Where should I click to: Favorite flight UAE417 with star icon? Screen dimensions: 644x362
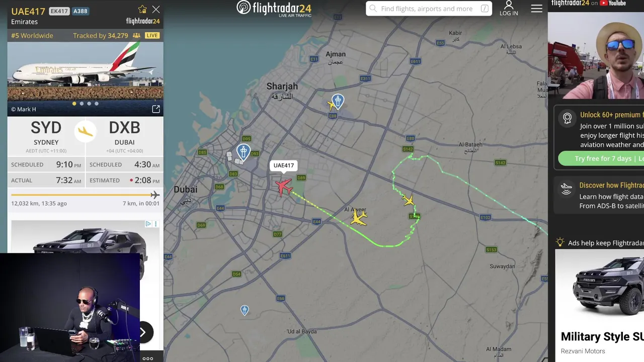point(143,9)
